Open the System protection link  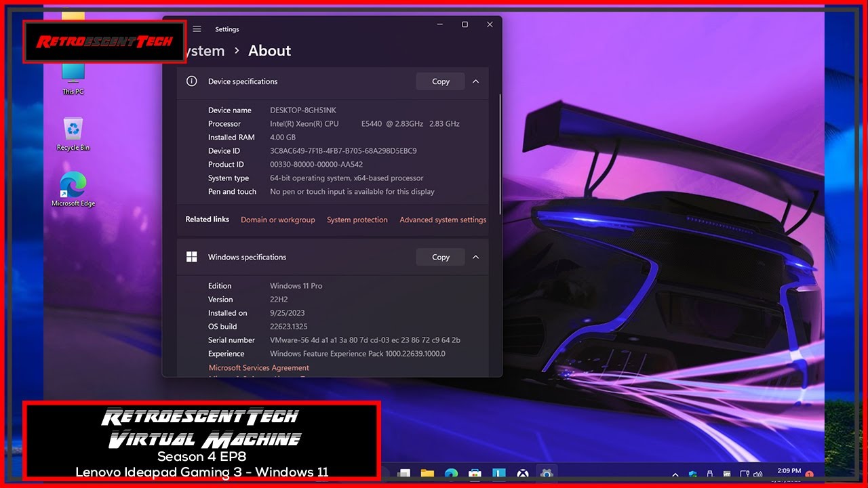tap(357, 220)
